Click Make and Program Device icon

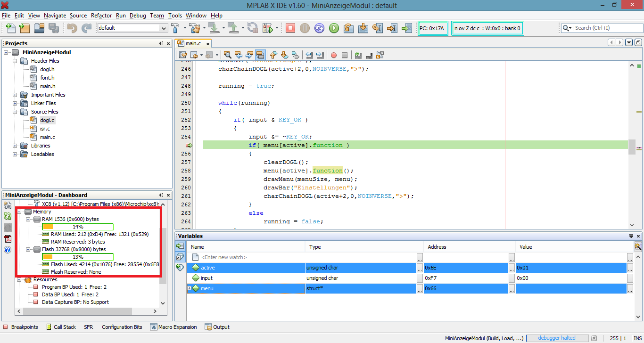(x=214, y=28)
